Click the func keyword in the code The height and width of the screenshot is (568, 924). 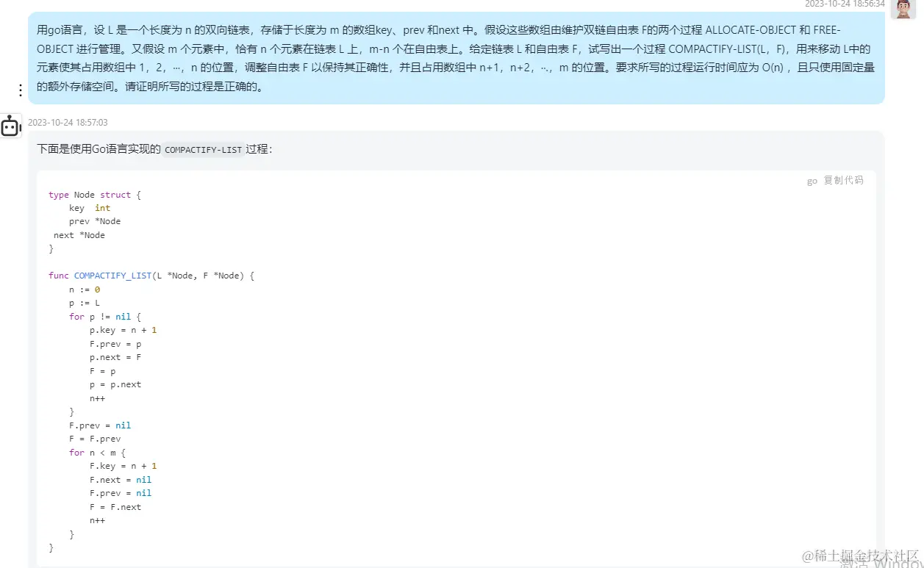58,275
